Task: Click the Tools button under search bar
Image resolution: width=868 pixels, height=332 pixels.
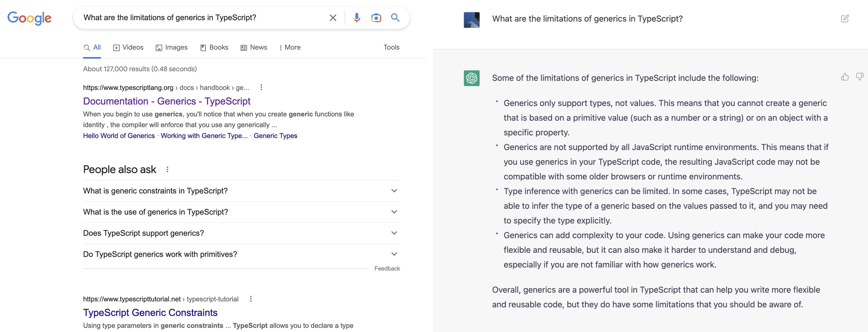Action: pyautogui.click(x=391, y=48)
